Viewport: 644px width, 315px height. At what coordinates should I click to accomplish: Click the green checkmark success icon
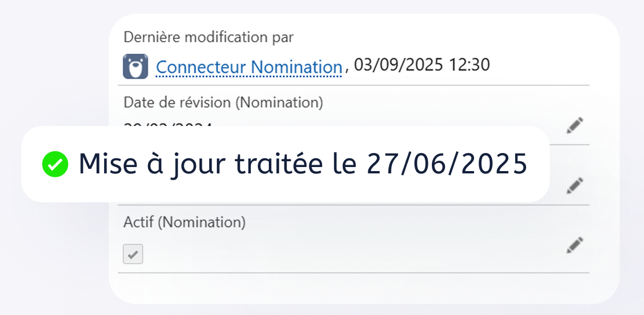click(55, 165)
